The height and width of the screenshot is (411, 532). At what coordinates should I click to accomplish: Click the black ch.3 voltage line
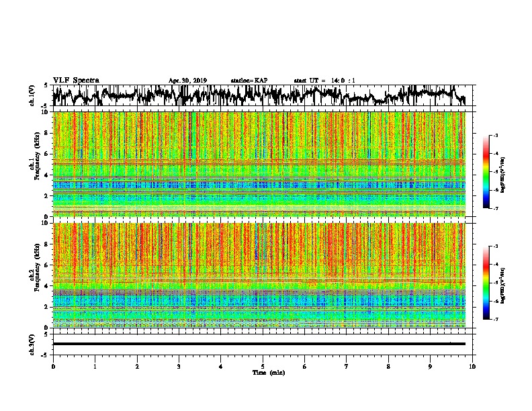coord(259,344)
